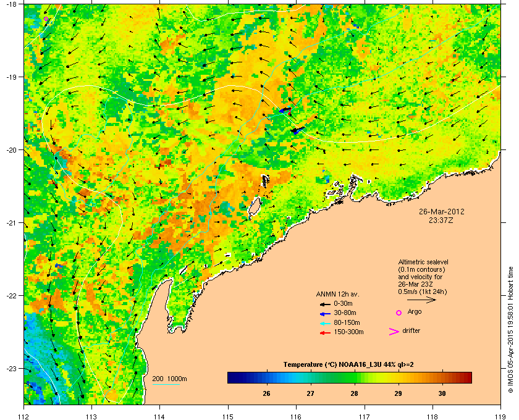Click the 200 1000m depth contour label
This screenshot has height=420, width=519.
(x=169, y=379)
